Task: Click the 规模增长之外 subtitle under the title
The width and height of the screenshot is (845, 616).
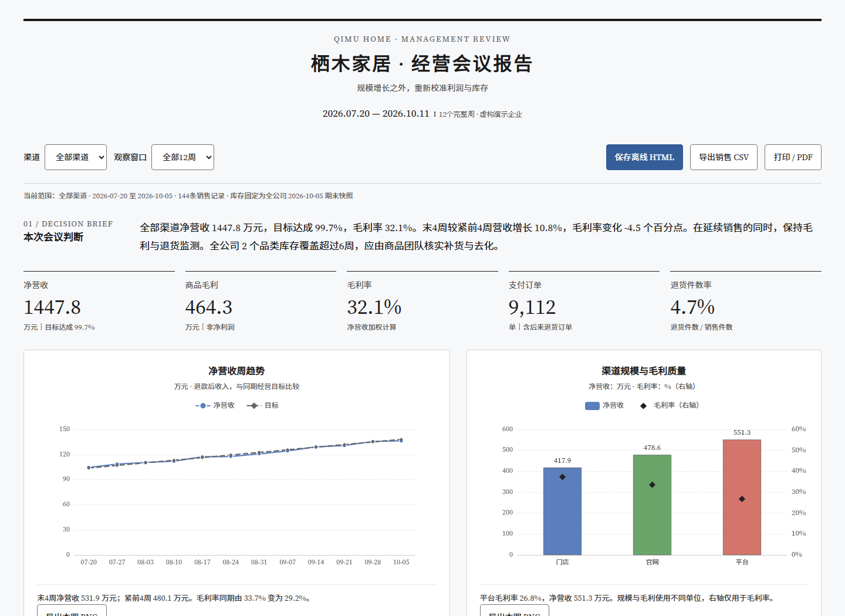Action: click(422, 88)
